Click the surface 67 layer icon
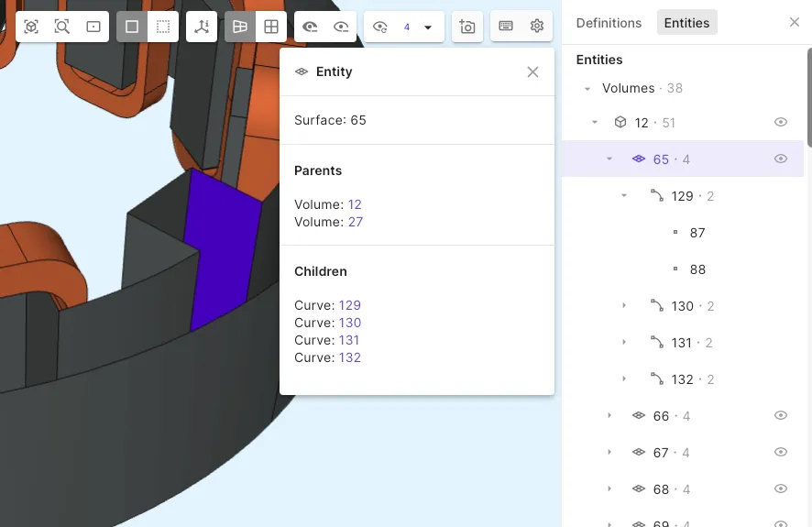812x527 pixels. point(639,452)
